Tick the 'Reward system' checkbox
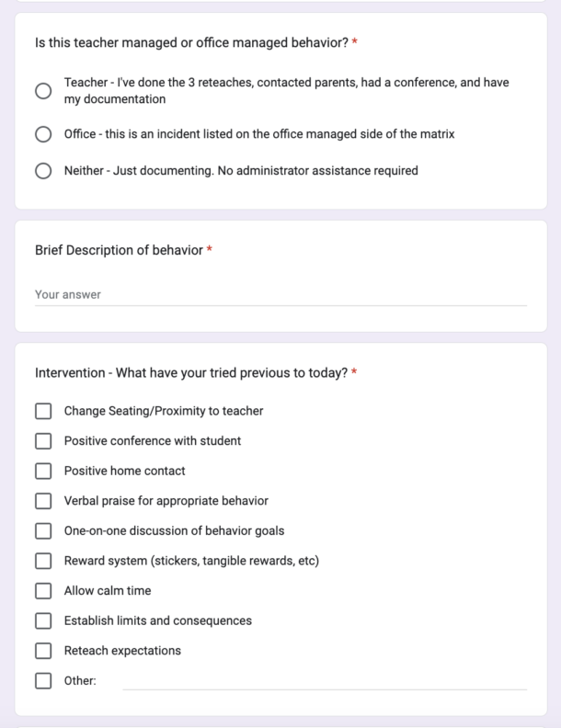 click(x=43, y=561)
